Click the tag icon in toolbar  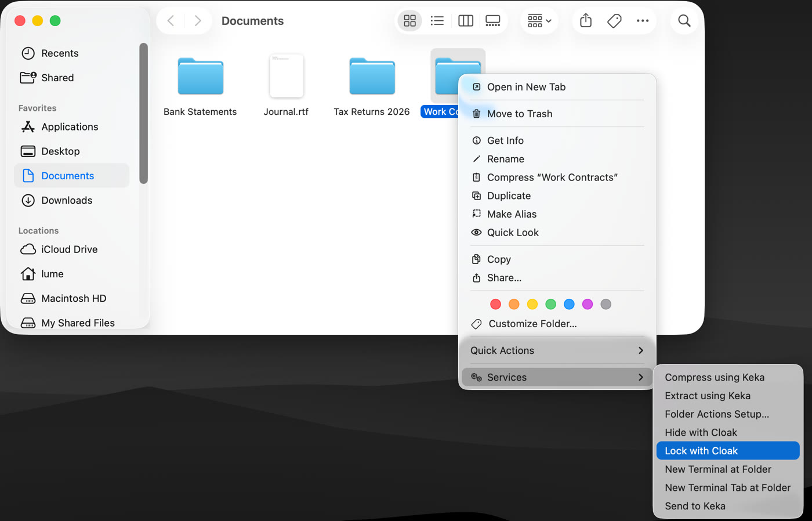pos(614,21)
